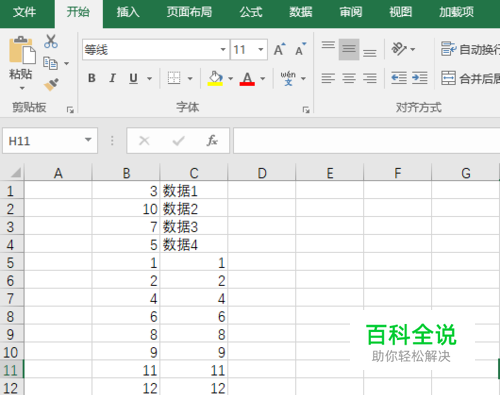Image resolution: width=500 pixels, height=395 pixels.
Task: Open orientation dropdown arrow
Action: (413, 49)
